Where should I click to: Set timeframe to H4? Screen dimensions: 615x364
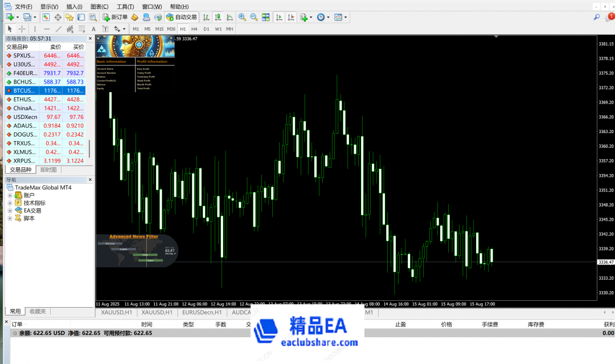(x=194, y=28)
